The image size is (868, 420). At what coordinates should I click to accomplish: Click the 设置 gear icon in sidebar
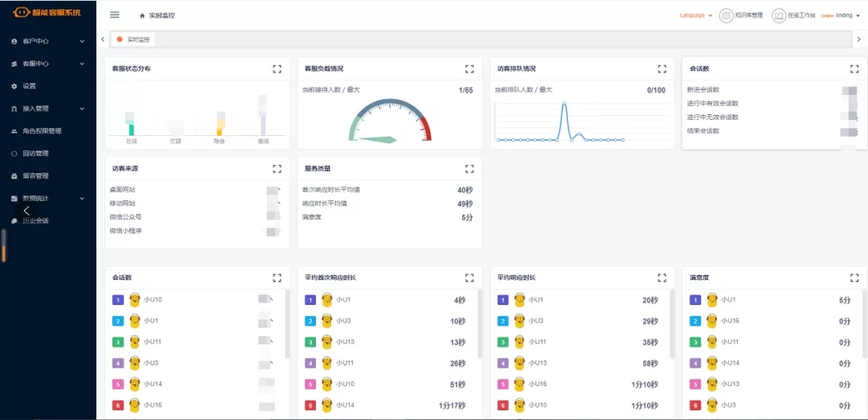pos(14,86)
